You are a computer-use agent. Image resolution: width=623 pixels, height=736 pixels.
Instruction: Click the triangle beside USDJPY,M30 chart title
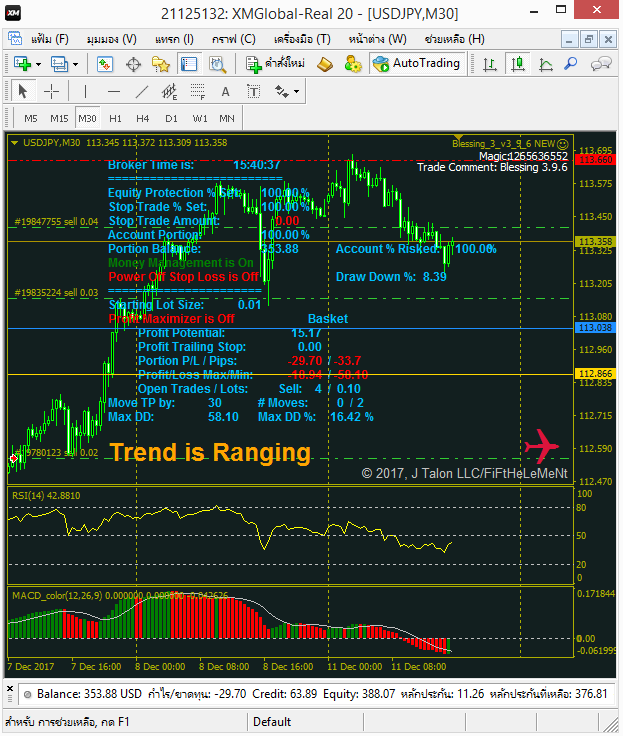(15, 143)
